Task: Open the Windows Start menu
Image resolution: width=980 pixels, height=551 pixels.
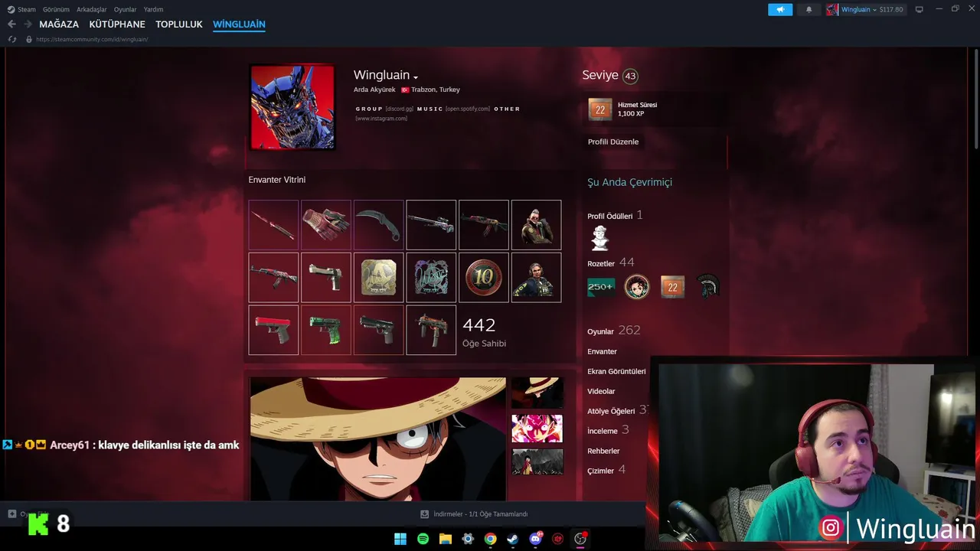Action: coord(400,539)
